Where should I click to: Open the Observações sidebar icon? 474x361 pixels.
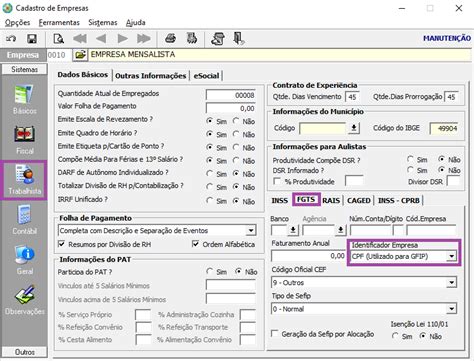[24, 300]
